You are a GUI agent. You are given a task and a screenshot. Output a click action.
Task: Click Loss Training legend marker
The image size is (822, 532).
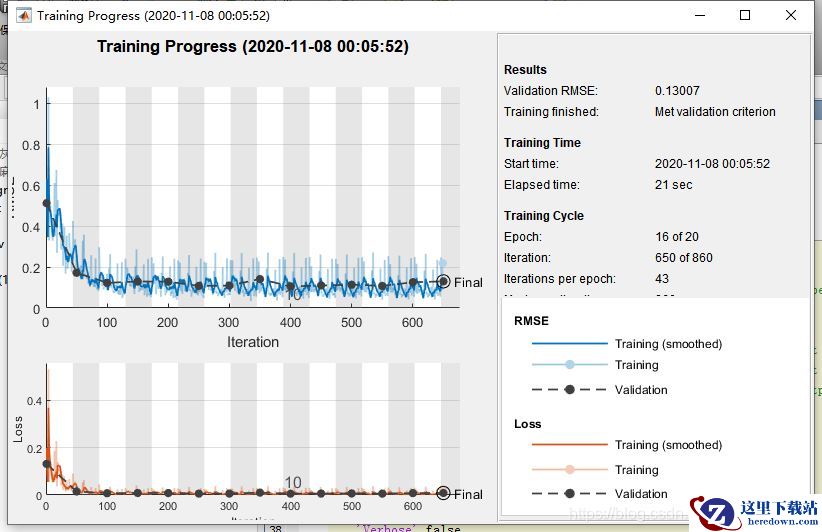click(570, 470)
